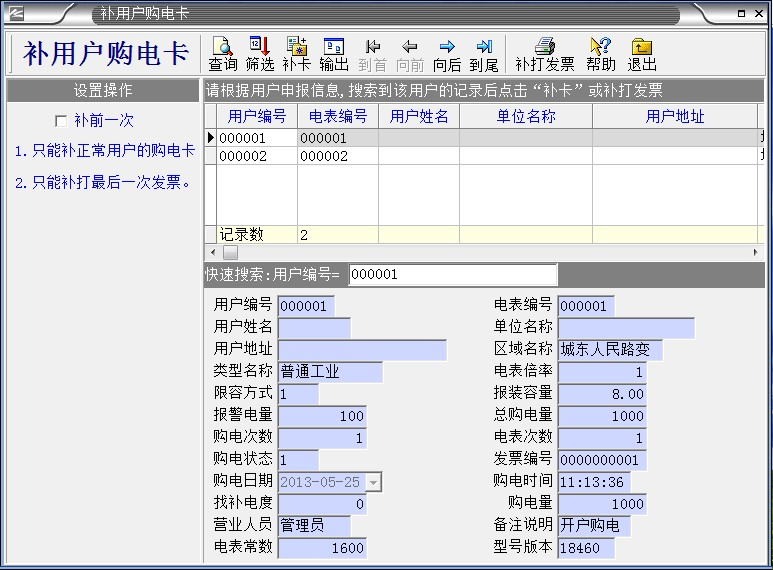Open 帮助 (Help) from the toolbar
Viewport: 773px width, 570px height.
click(x=601, y=54)
